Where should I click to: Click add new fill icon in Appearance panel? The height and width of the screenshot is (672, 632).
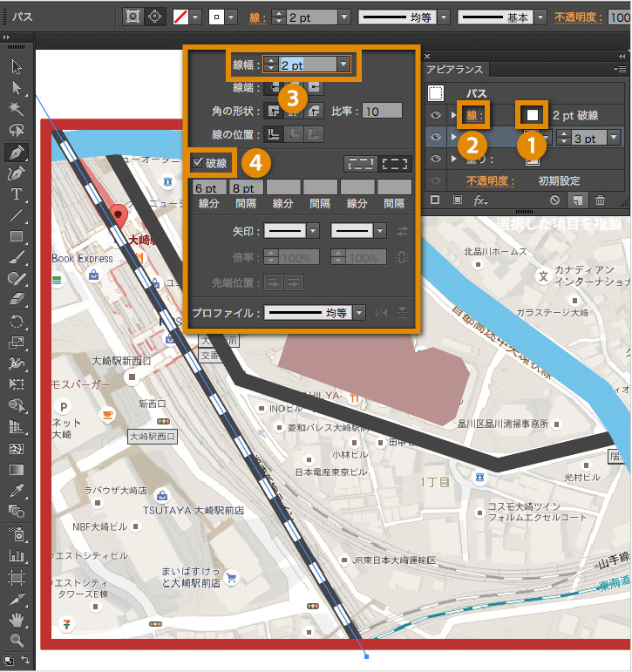pos(458,200)
